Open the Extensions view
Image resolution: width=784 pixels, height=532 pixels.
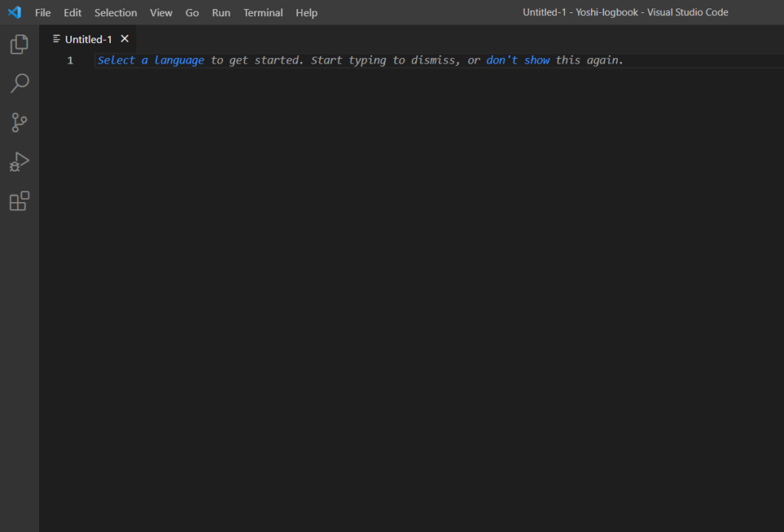click(x=19, y=201)
